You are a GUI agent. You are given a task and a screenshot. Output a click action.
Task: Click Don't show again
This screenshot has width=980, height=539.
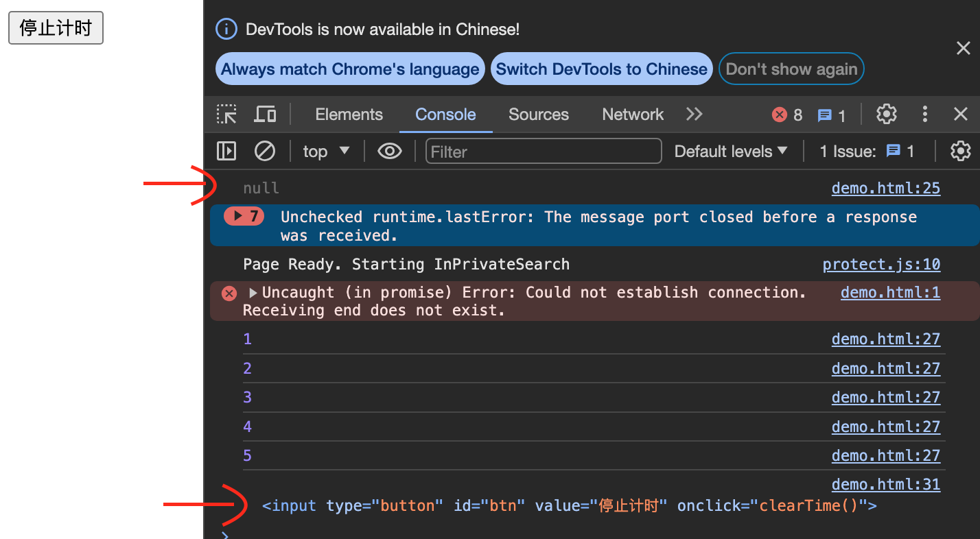coord(791,69)
